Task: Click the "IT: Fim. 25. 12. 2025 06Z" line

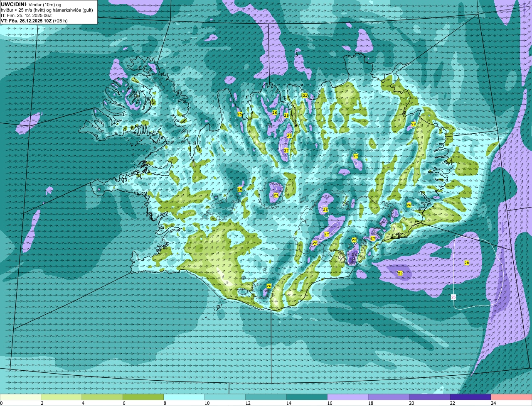Action: pyautogui.click(x=25, y=15)
